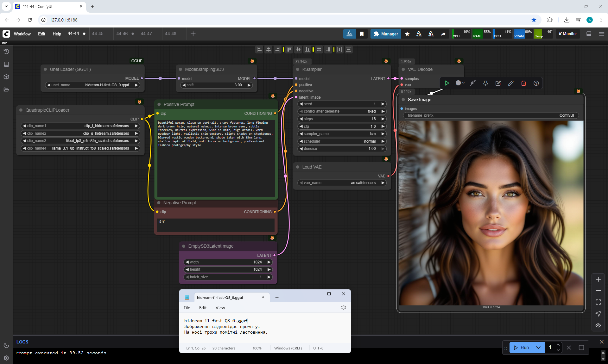Toggle the bottom panel icon
The height and width of the screenshot is (364, 608).
click(589, 34)
